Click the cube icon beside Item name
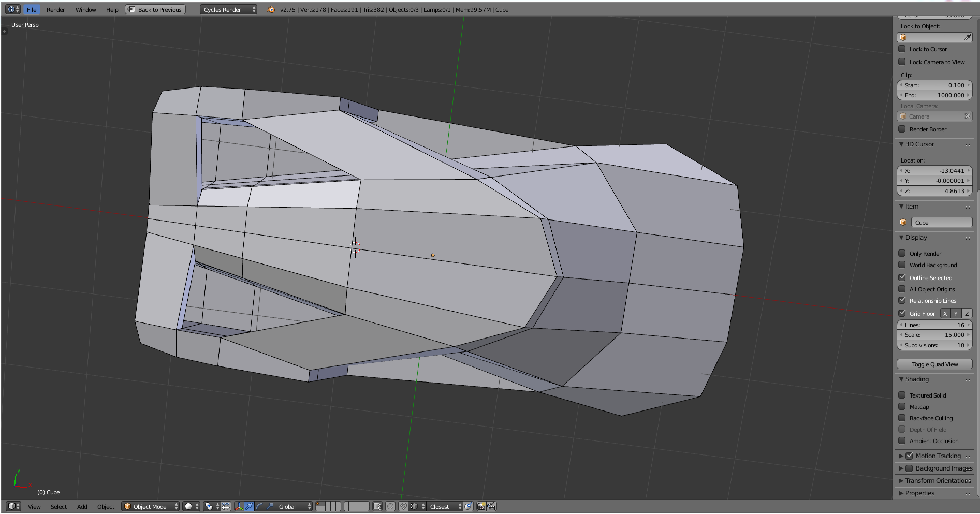The image size is (980, 514). click(x=903, y=223)
